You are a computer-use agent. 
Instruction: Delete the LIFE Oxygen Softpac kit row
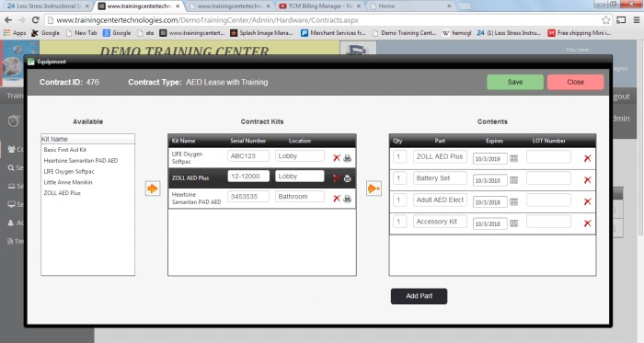pos(337,158)
